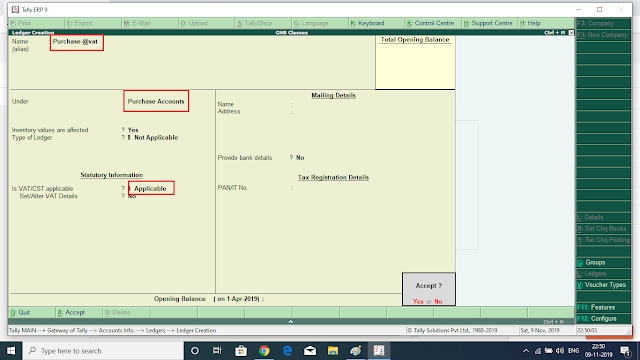This screenshot has height=360, width=640.
Task: Open S: TallyShop from top bar
Action: pos(263,23)
